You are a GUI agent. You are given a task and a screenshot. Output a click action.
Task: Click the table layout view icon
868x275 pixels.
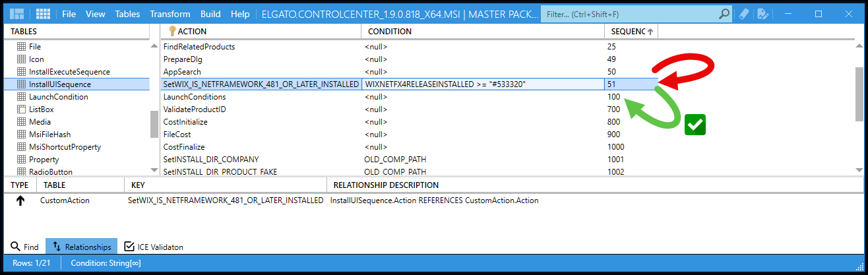point(17,13)
